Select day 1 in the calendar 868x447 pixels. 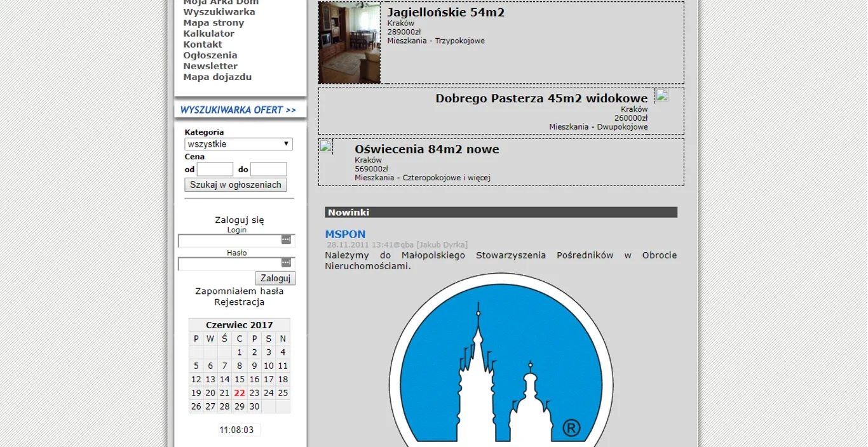pyautogui.click(x=240, y=352)
